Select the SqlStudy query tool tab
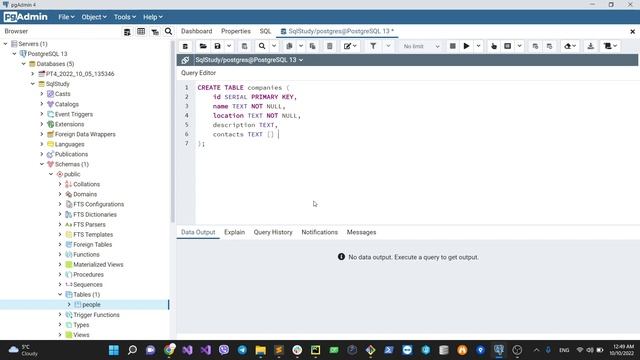 pyautogui.click(x=337, y=31)
